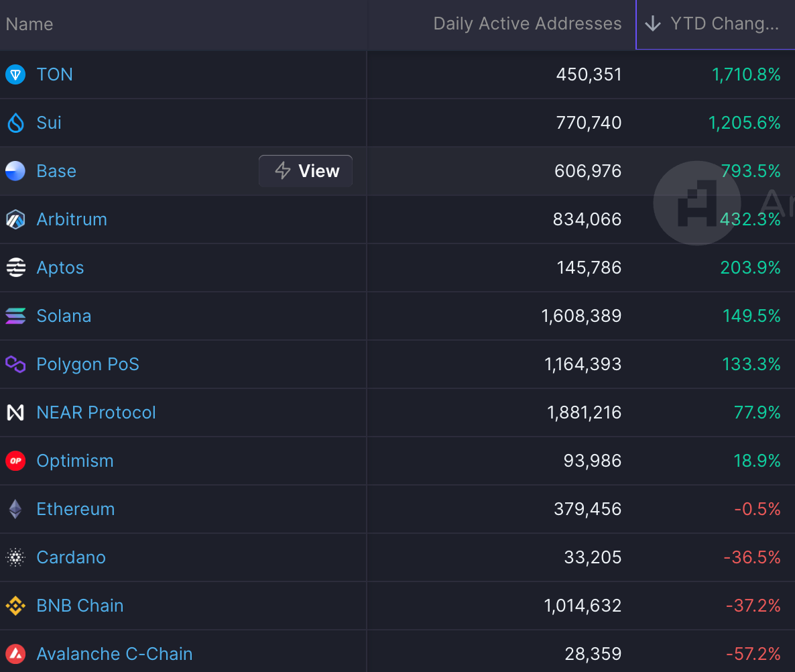
Task: Open the NEAR Protocol project link
Action: coord(97,412)
